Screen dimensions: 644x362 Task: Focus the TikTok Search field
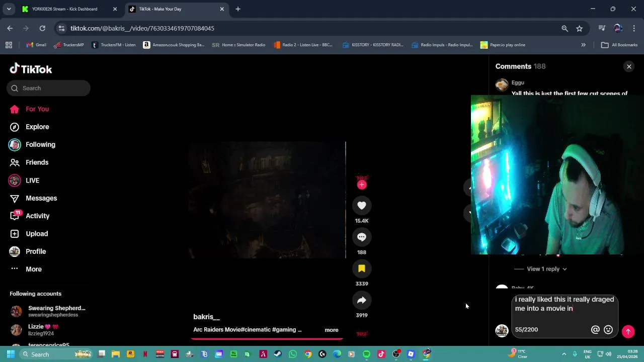pos(48,88)
